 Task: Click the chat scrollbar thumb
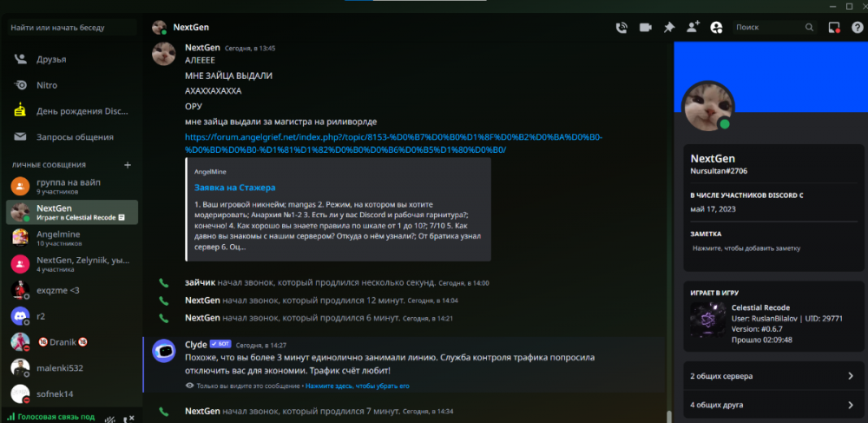[669, 417]
